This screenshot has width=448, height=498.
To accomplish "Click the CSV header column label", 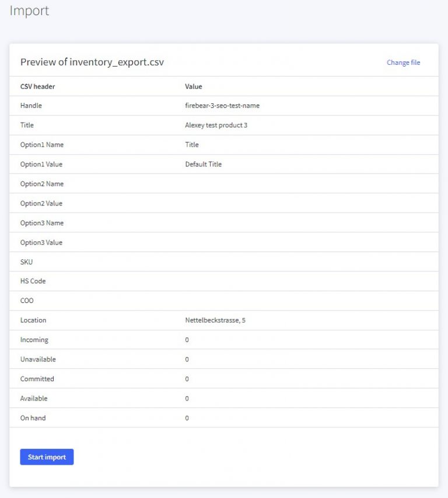I will tap(37, 86).
